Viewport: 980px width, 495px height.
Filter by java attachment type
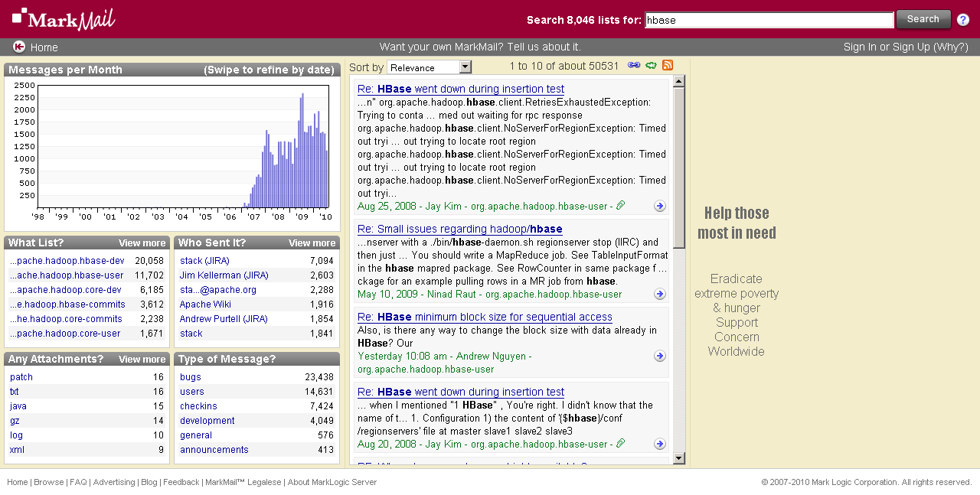(18, 406)
